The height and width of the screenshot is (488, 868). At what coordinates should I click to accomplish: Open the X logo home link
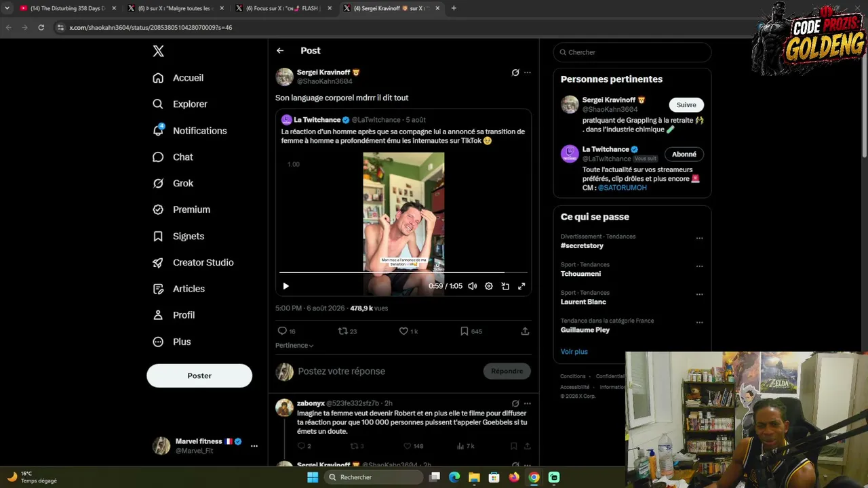tap(158, 51)
